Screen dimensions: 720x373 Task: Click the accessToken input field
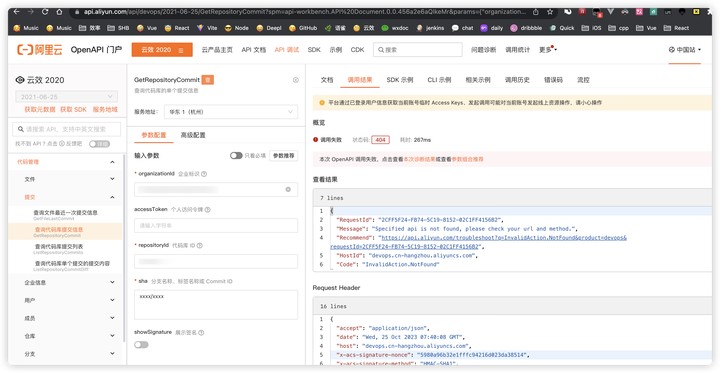point(216,226)
